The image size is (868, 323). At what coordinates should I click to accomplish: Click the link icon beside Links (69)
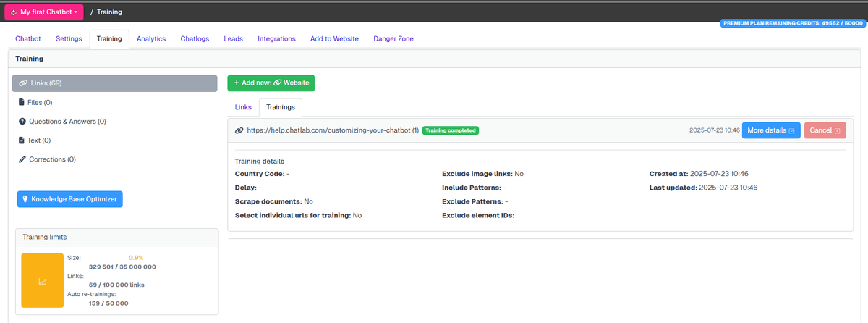click(x=23, y=83)
